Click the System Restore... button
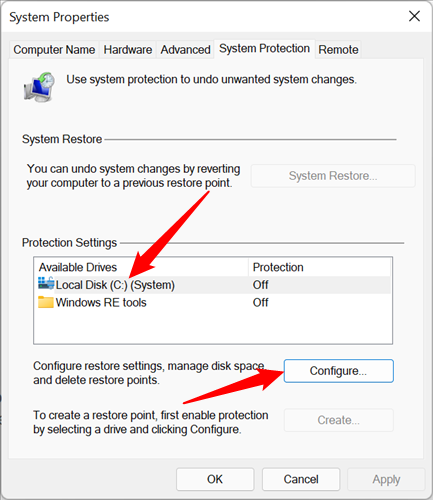 333,176
